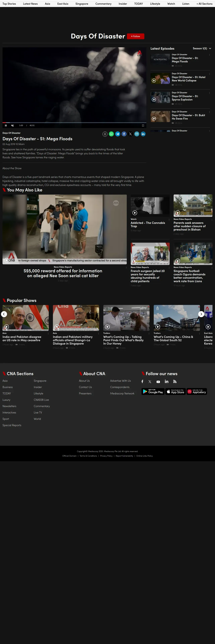
Task: Open the Listen nav item
Action: (186, 4)
